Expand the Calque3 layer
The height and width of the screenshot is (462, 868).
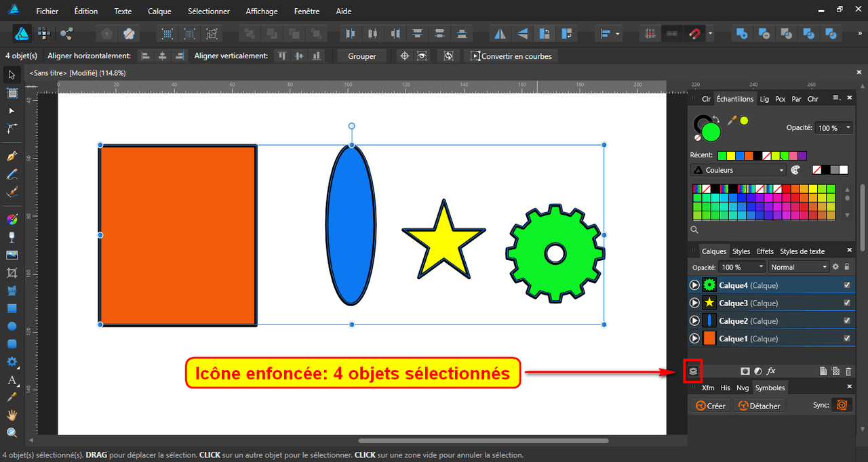point(694,303)
